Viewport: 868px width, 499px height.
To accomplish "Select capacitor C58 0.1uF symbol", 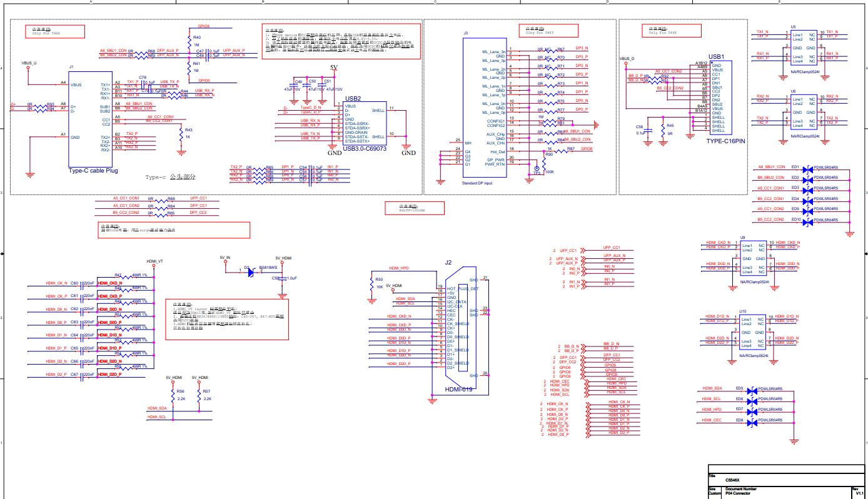I will tap(648, 129).
